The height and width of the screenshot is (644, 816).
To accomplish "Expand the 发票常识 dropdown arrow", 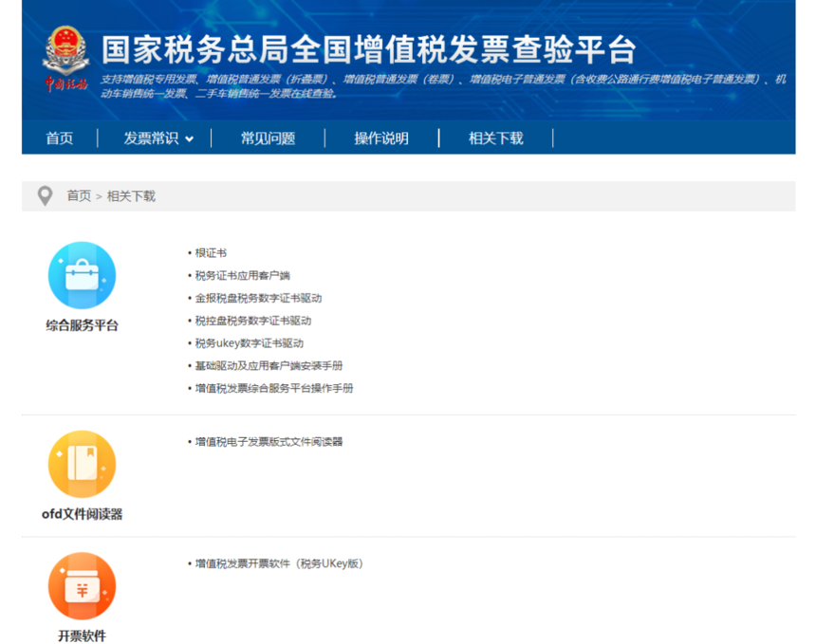I will click(190, 139).
